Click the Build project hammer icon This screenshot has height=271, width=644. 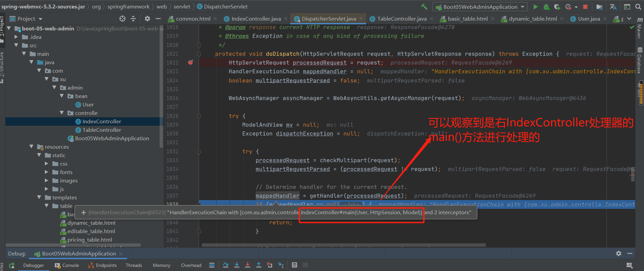(424, 6)
